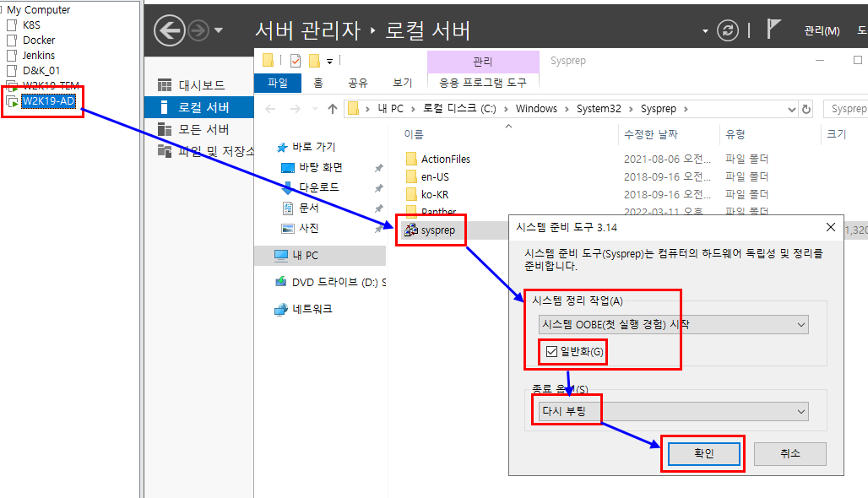This screenshot has height=498, width=868.
Task: Select the ko-KR folder
Action: point(435,195)
